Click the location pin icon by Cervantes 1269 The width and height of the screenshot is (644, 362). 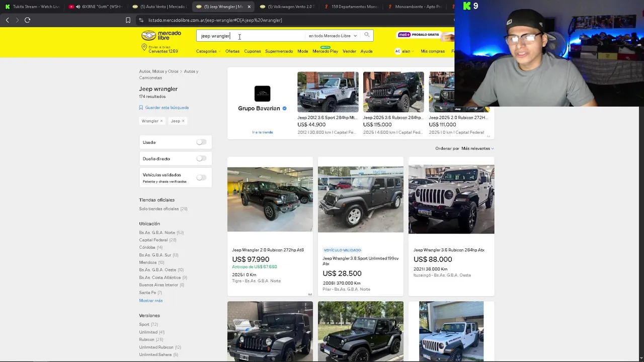144,48
